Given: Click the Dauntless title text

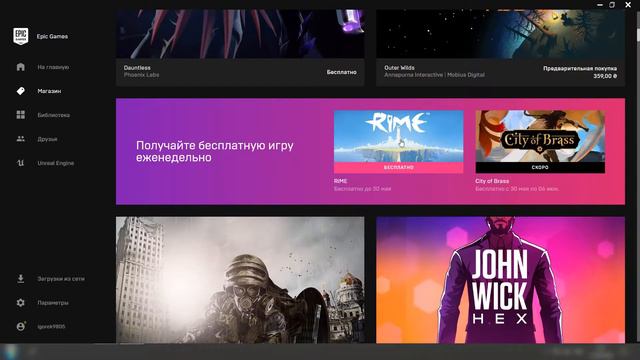Looking at the screenshot, I should point(137,68).
